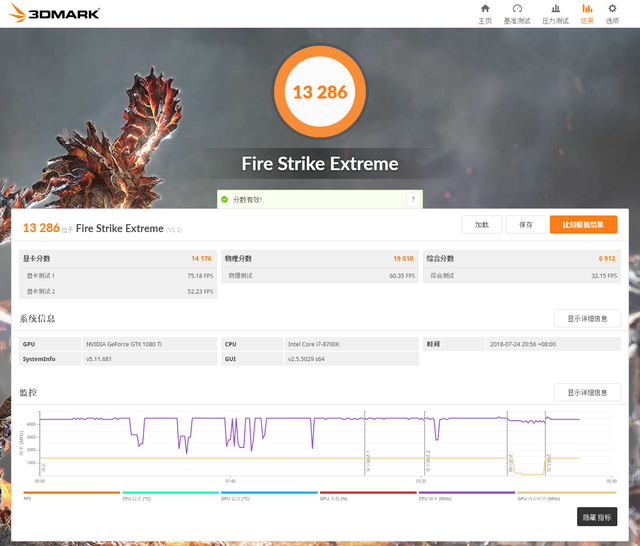The image size is (640, 546).
Task: Click the GUI value v2.5.5029 s64
Action: [306, 359]
